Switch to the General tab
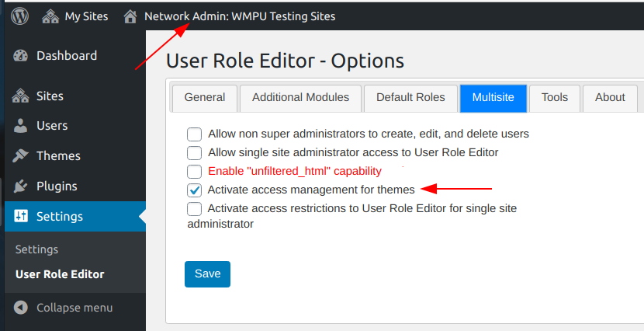Viewport: 644px width, 331px height. [205, 98]
